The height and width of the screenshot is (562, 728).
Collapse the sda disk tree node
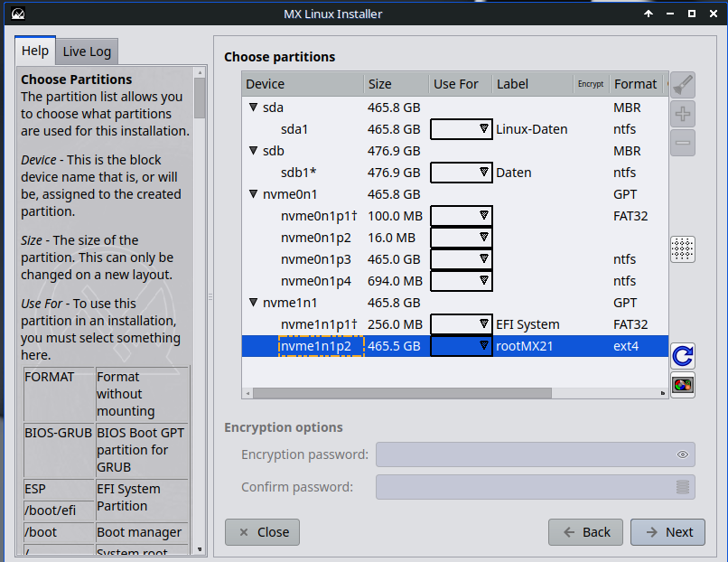tap(254, 108)
